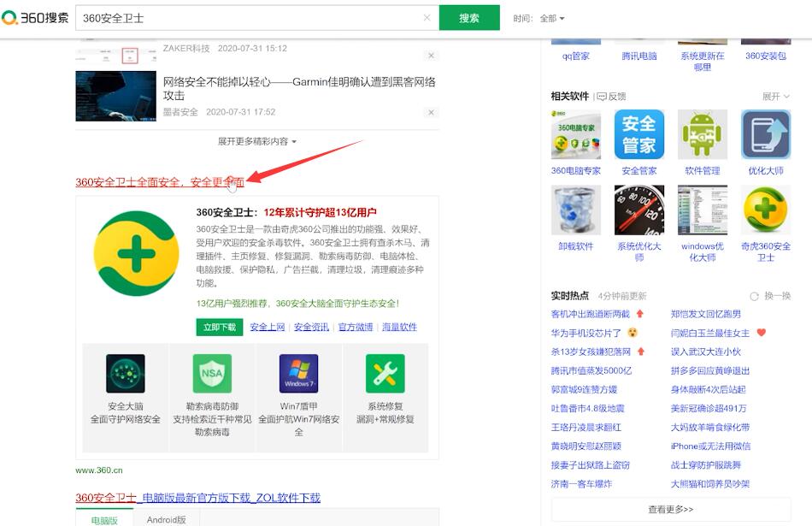The image size is (812, 526).
Task: Expand the 相关软件 section with 展开
Action: coord(775,97)
